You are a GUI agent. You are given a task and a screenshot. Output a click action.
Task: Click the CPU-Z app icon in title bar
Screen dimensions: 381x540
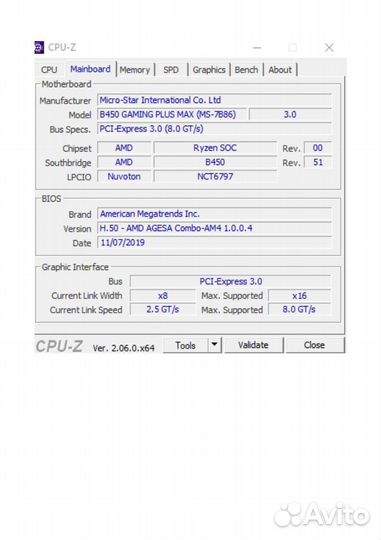(39, 47)
